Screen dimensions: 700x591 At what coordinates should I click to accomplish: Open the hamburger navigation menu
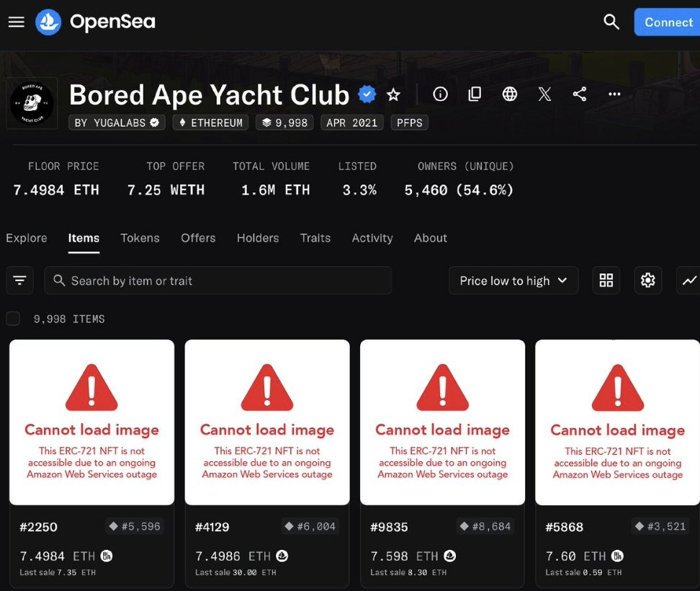[17, 22]
